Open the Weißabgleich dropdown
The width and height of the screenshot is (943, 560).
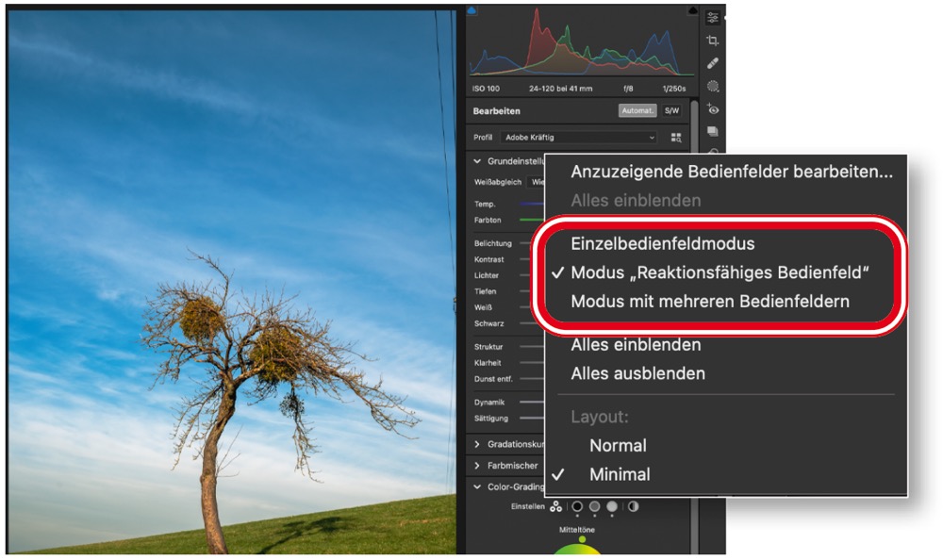(x=536, y=182)
